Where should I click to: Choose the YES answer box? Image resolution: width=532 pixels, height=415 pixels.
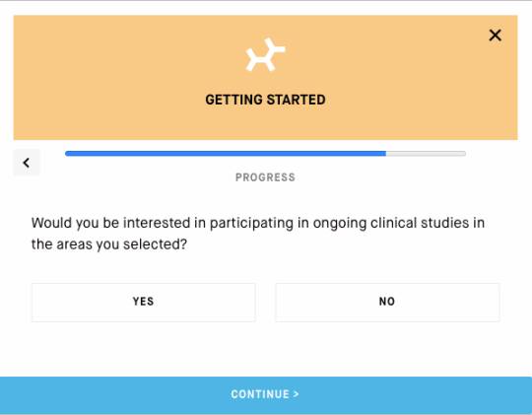coord(144,303)
